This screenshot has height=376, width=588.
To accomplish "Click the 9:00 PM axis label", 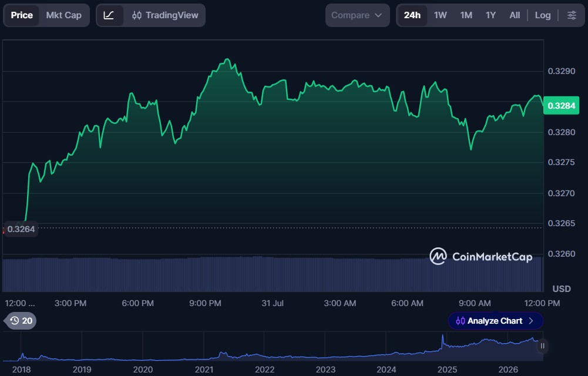I will [x=205, y=303].
